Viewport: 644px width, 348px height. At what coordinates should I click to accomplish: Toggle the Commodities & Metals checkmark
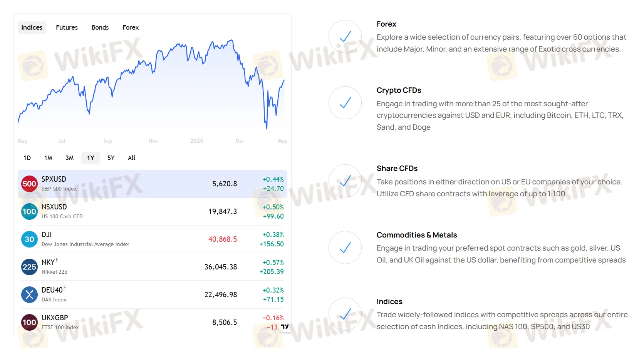point(345,248)
